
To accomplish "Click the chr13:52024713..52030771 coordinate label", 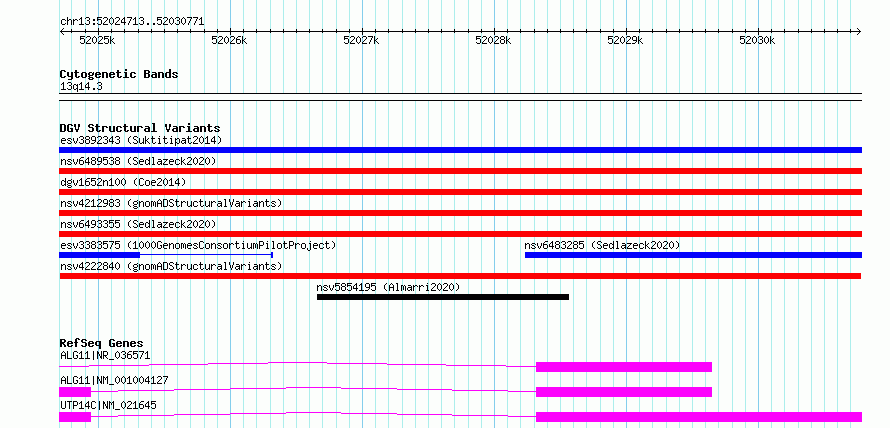I will coord(132,22).
